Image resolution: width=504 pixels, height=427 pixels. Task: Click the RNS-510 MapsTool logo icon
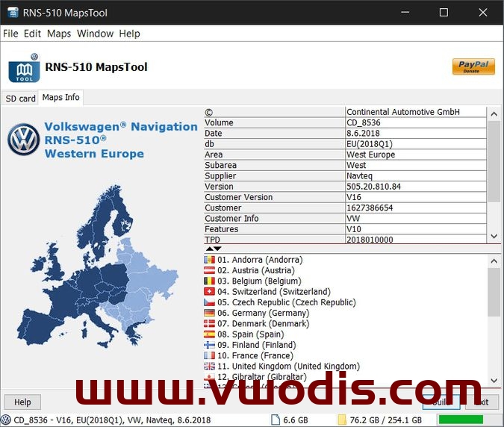click(x=25, y=68)
